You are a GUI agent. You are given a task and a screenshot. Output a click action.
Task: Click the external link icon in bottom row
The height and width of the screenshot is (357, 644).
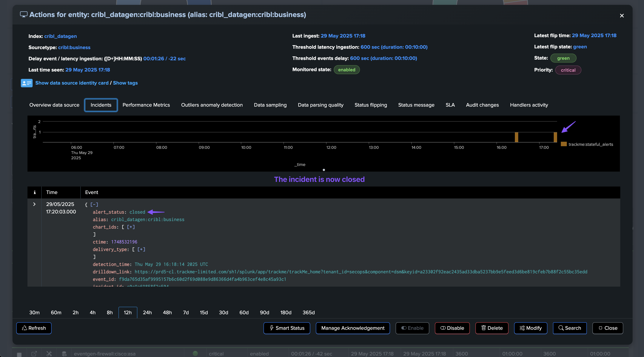pyautogui.click(x=34, y=353)
